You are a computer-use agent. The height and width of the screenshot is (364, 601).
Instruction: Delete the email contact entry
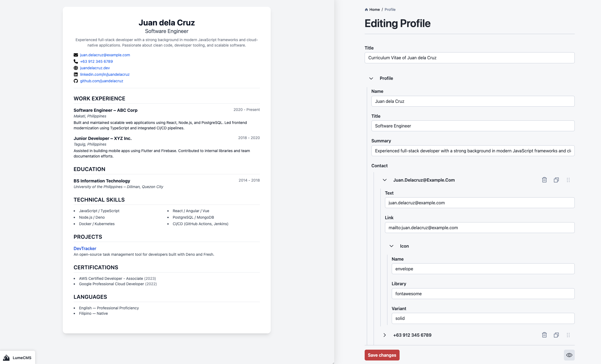[x=544, y=180]
